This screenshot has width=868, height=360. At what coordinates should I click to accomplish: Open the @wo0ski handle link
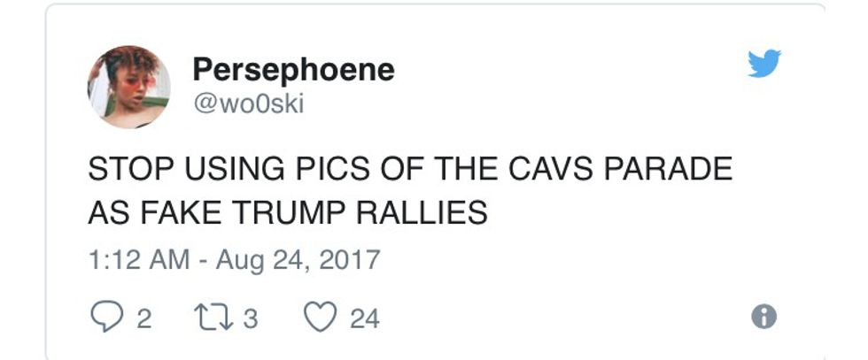pyautogui.click(x=249, y=103)
